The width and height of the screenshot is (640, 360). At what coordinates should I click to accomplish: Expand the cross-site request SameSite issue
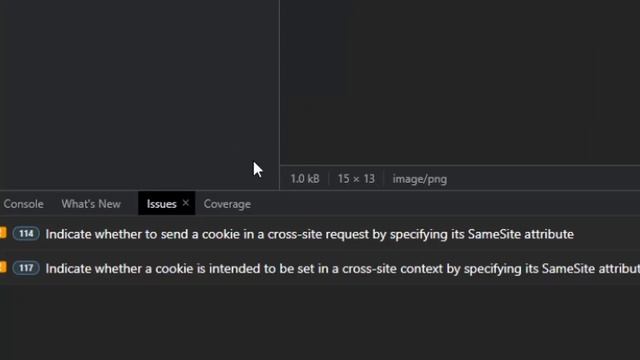click(309, 234)
